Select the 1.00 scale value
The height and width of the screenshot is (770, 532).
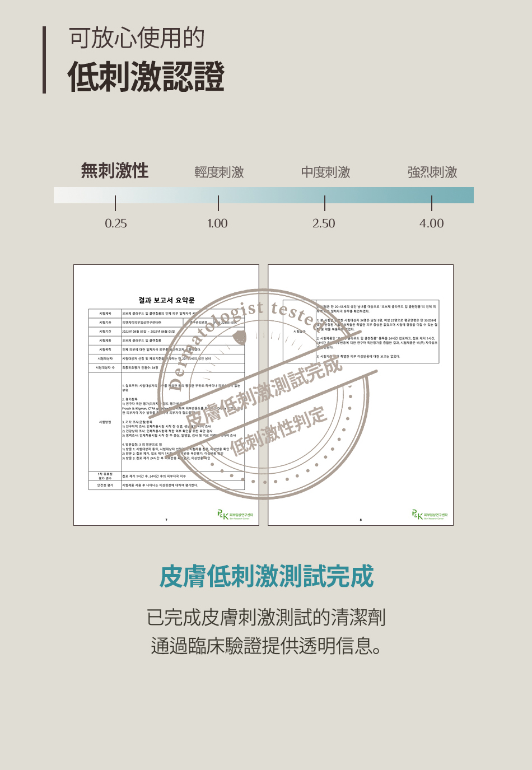coord(217,223)
